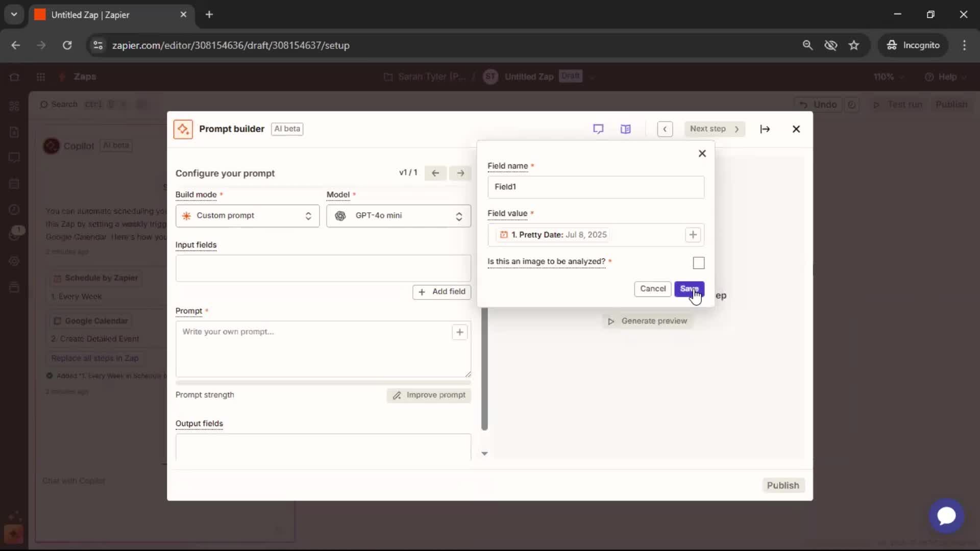Click the config panel vertical scrollbar
The width and height of the screenshot is (980, 551).
pyautogui.click(x=484, y=369)
